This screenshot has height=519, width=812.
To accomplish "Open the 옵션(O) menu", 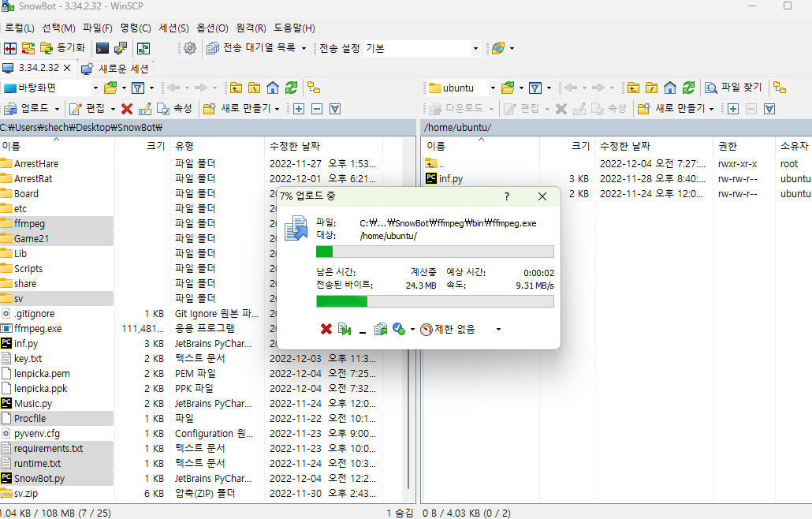I will point(212,28).
